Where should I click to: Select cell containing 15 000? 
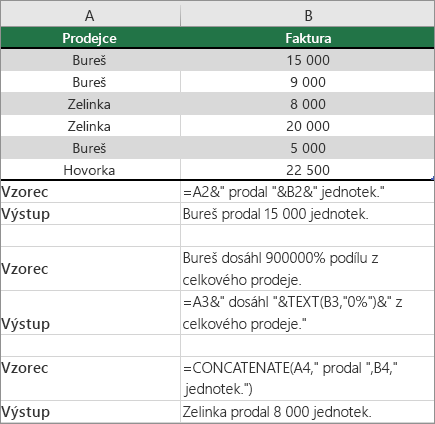pos(307,60)
